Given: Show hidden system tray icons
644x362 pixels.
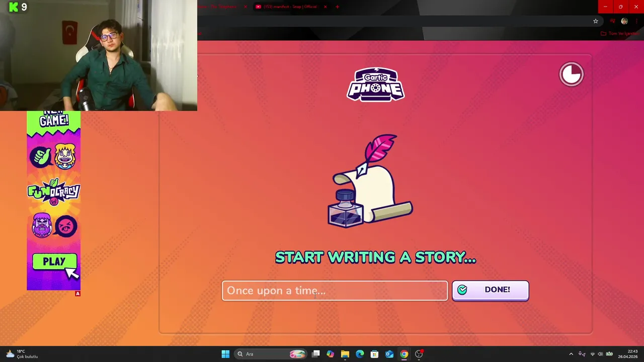Looking at the screenshot, I should tap(571, 354).
